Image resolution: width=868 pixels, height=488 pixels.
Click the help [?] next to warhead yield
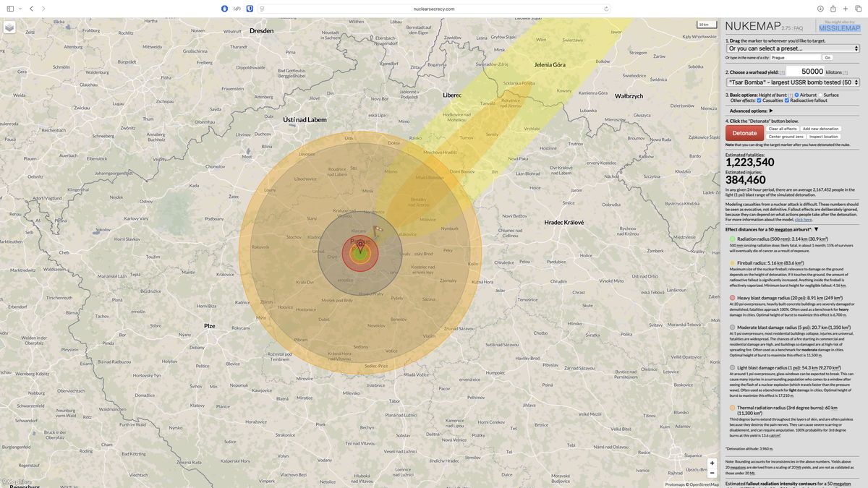pos(783,72)
